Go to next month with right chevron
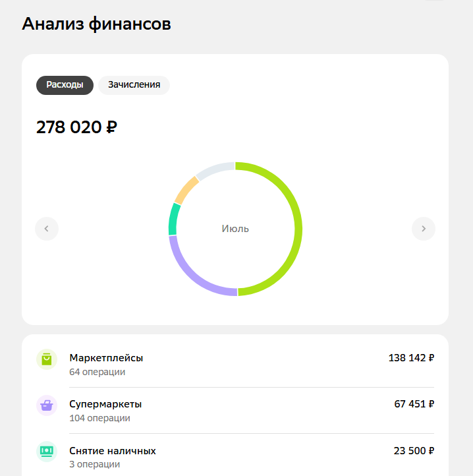This screenshot has width=473, height=476. click(x=424, y=229)
